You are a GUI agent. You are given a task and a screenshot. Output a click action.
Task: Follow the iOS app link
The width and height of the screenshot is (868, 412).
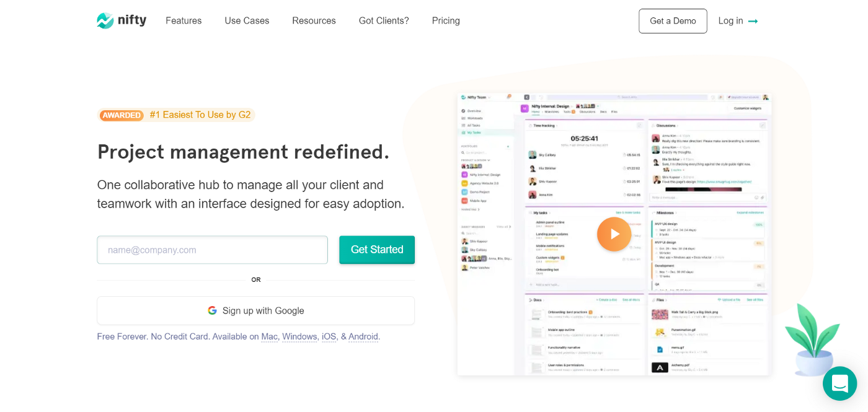click(x=329, y=336)
